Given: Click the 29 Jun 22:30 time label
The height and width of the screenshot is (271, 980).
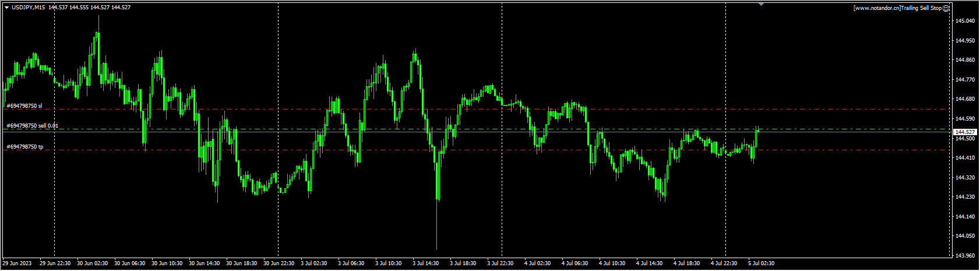Looking at the screenshot, I should point(55,263).
